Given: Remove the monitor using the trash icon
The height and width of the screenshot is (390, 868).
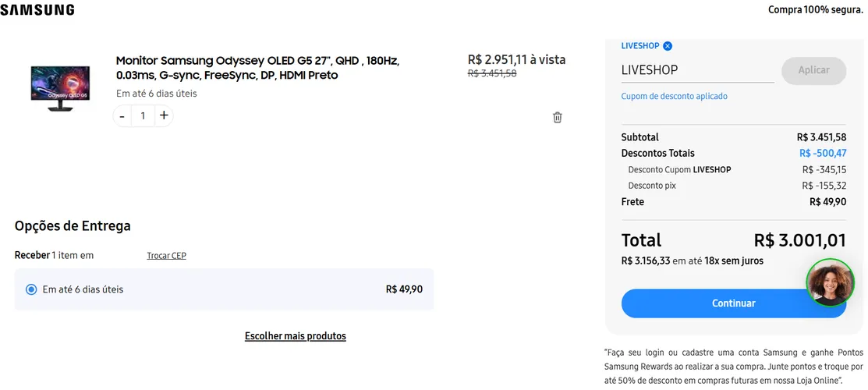Looking at the screenshot, I should 558,118.
